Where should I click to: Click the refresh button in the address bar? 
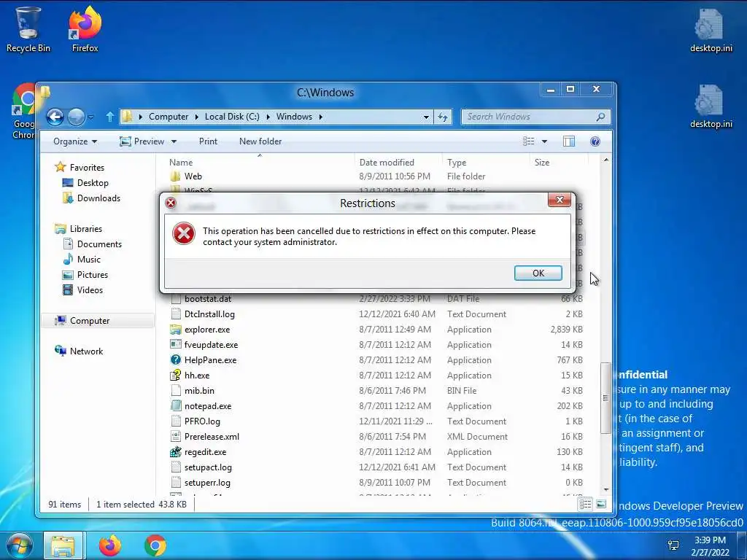pyautogui.click(x=443, y=117)
